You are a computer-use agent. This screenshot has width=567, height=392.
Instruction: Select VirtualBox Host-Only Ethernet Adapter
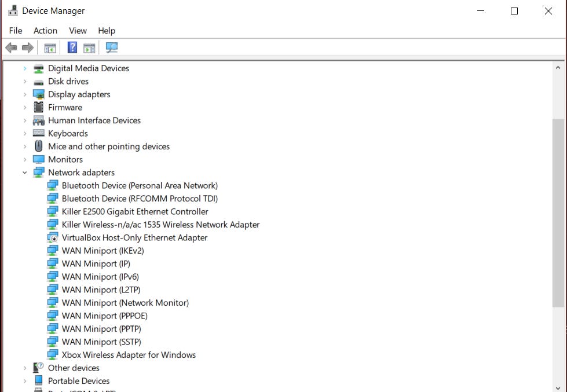(134, 237)
